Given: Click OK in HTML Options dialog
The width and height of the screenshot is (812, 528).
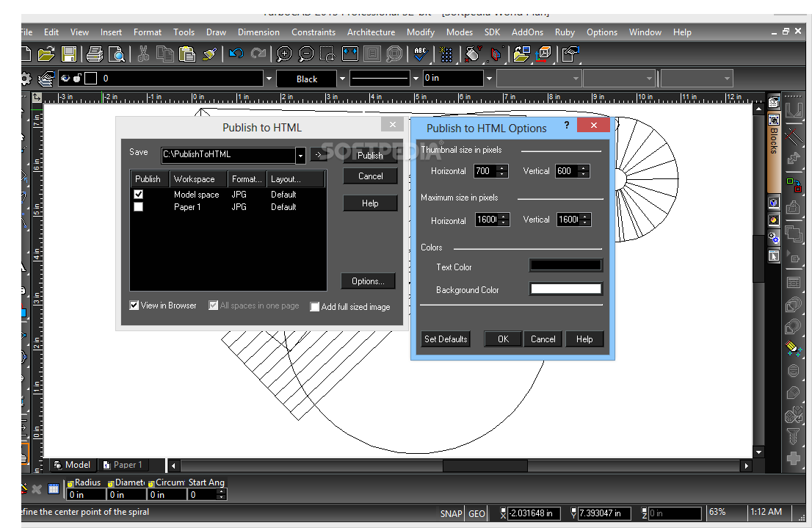Looking at the screenshot, I should point(503,339).
